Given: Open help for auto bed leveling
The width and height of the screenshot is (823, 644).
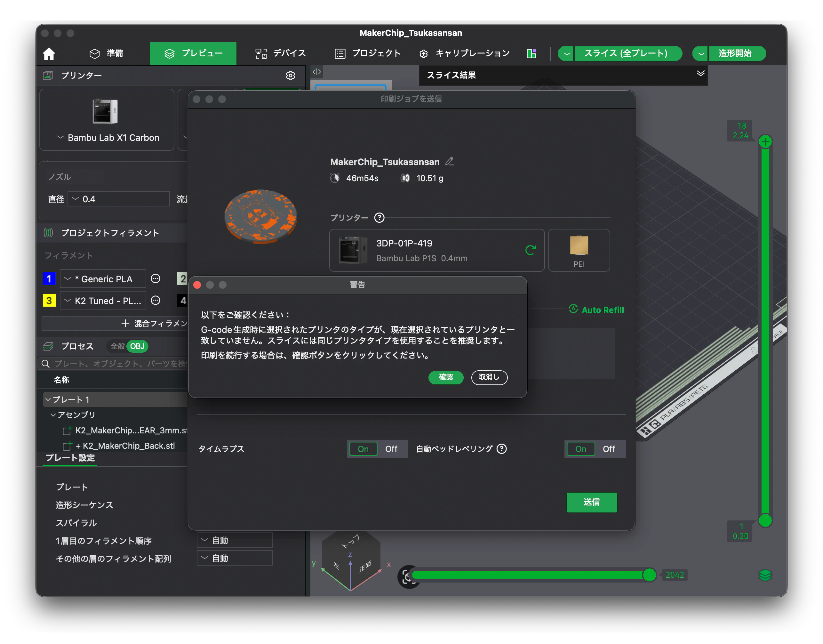Looking at the screenshot, I should (x=501, y=449).
